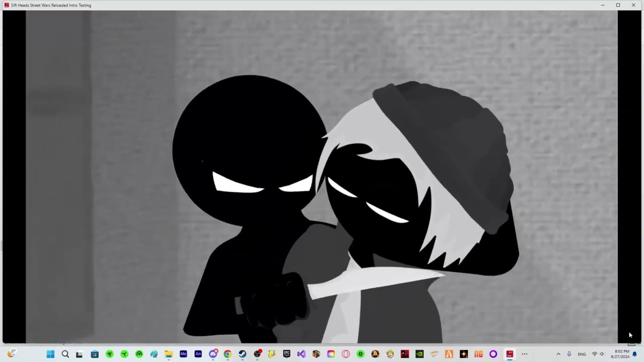Open Wi-Fi network quick settings
644x362 pixels.
pos(594,354)
